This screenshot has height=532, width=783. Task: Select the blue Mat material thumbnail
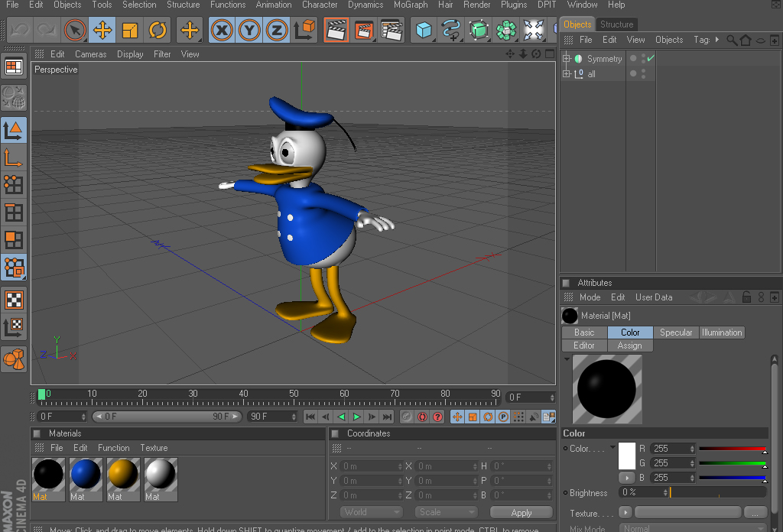click(86, 479)
